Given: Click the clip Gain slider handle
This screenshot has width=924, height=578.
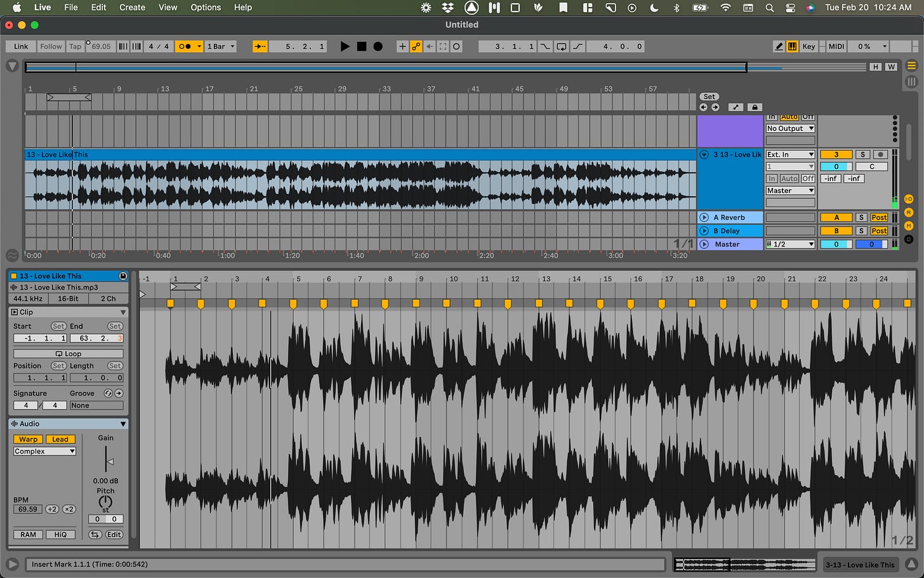Looking at the screenshot, I should (110, 462).
